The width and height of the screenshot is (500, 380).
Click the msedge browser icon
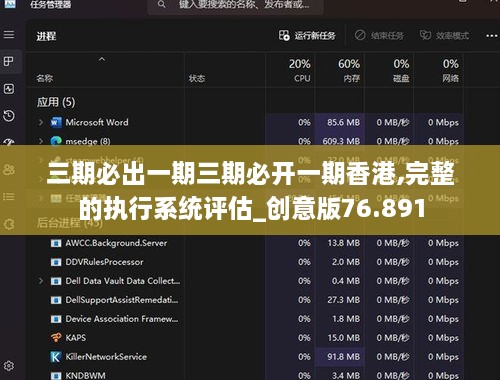[x=56, y=141]
